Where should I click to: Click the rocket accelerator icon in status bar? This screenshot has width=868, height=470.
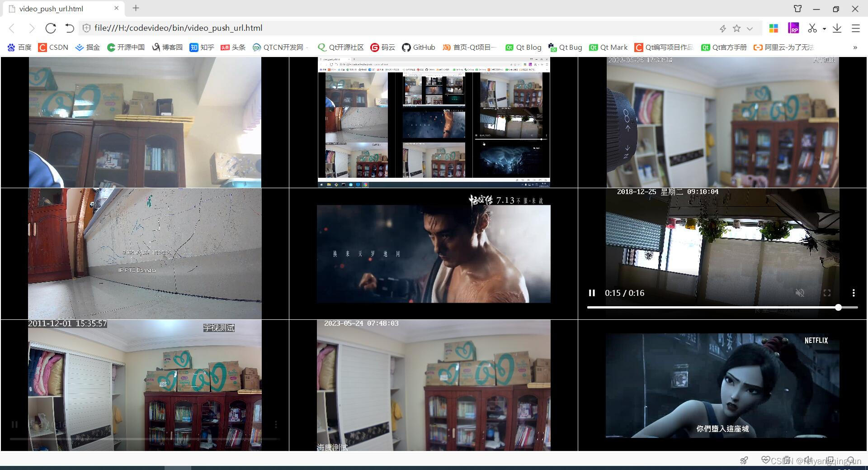pyautogui.click(x=744, y=461)
